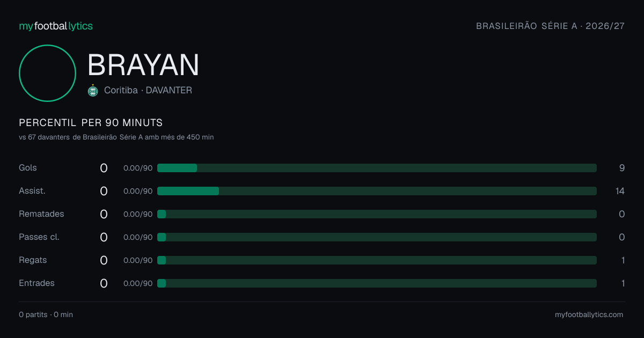The width and height of the screenshot is (644, 338).
Task: Click the Entrades percentile bar
Action: (377, 283)
